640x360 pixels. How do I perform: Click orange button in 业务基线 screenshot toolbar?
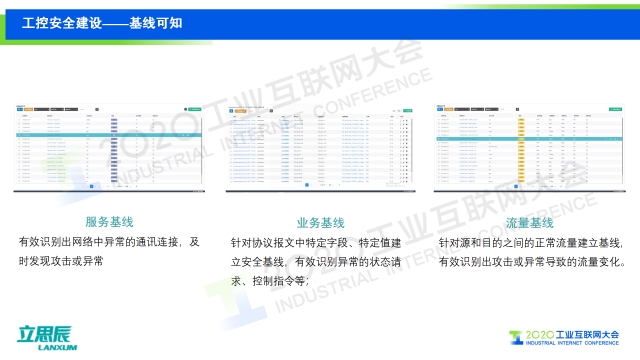241,111
